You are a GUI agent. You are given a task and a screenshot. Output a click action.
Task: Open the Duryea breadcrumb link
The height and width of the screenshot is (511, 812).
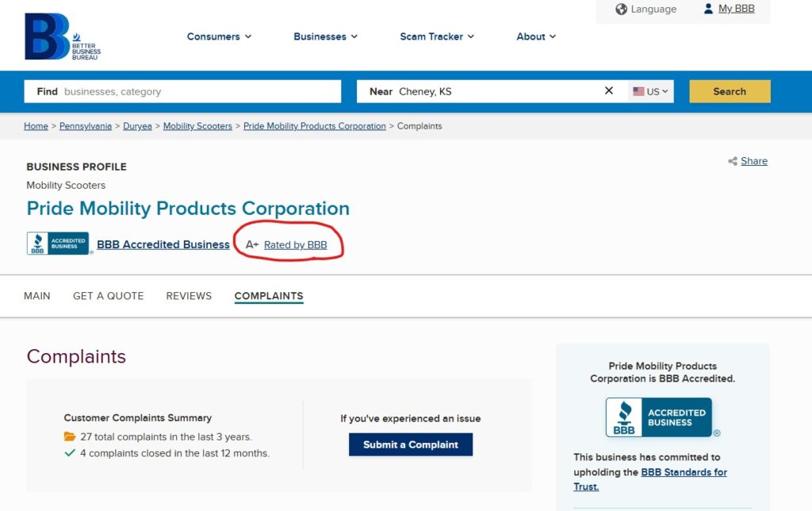tap(137, 126)
